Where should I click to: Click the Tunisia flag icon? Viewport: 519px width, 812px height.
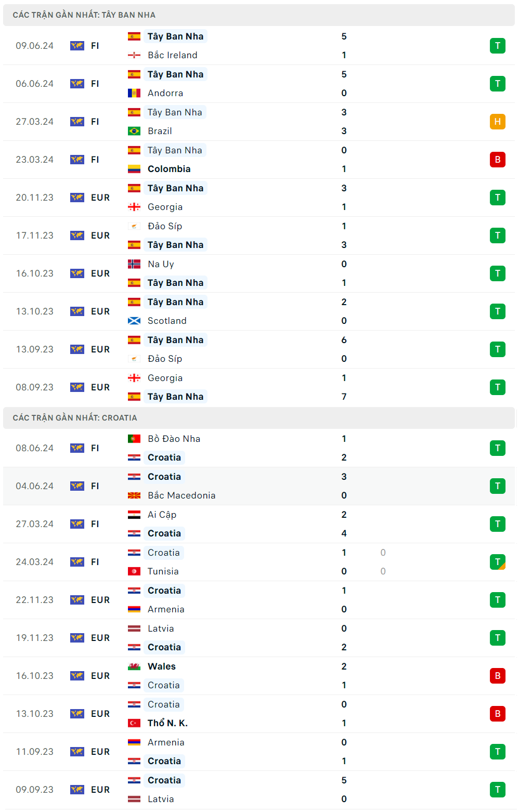134,571
